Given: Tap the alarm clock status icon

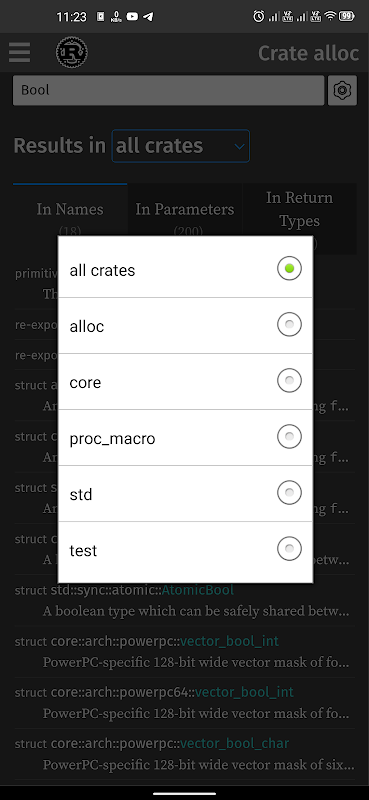Looking at the screenshot, I should click(259, 17).
